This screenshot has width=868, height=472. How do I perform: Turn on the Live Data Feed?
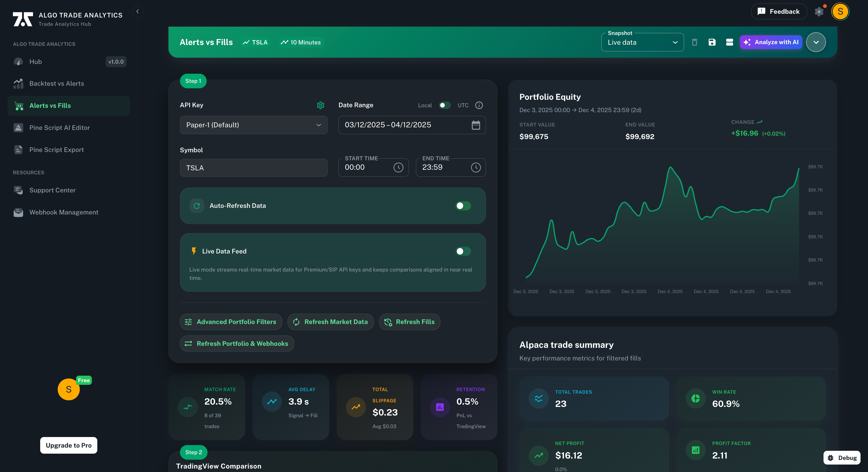463,251
